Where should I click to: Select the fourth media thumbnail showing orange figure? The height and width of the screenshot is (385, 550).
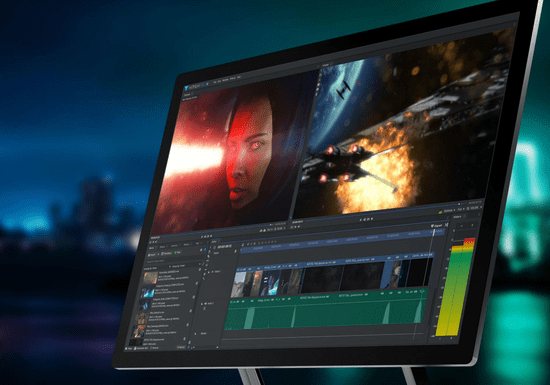[x=142, y=318]
